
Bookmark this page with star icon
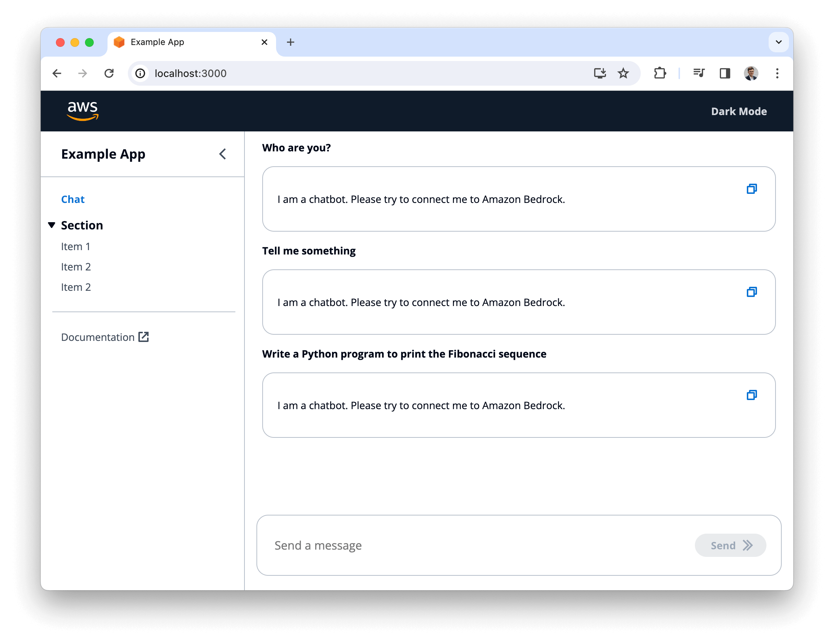point(623,73)
